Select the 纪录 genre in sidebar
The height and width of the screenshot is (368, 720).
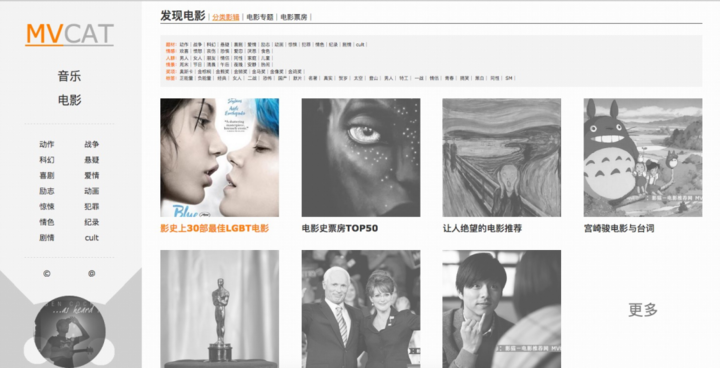coord(92,222)
